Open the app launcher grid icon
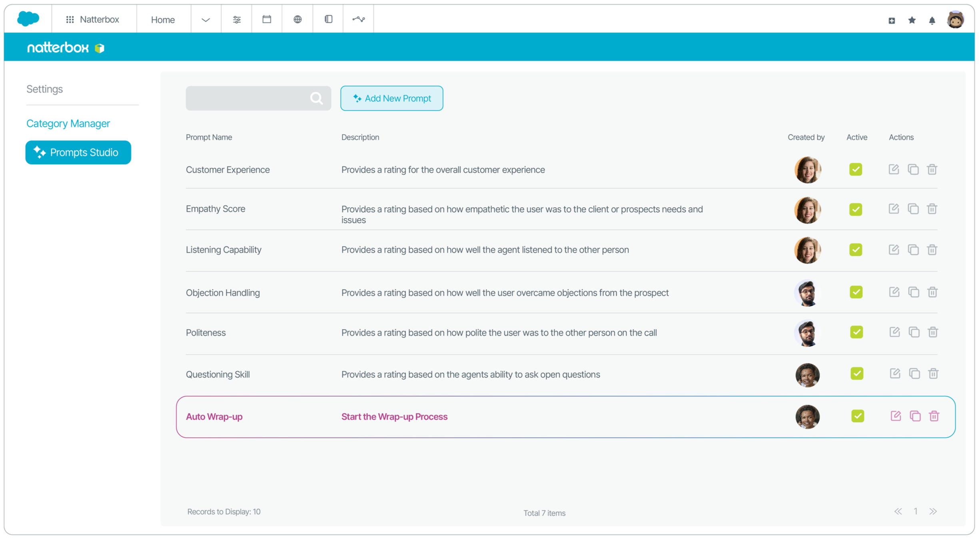 click(x=70, y=20)
